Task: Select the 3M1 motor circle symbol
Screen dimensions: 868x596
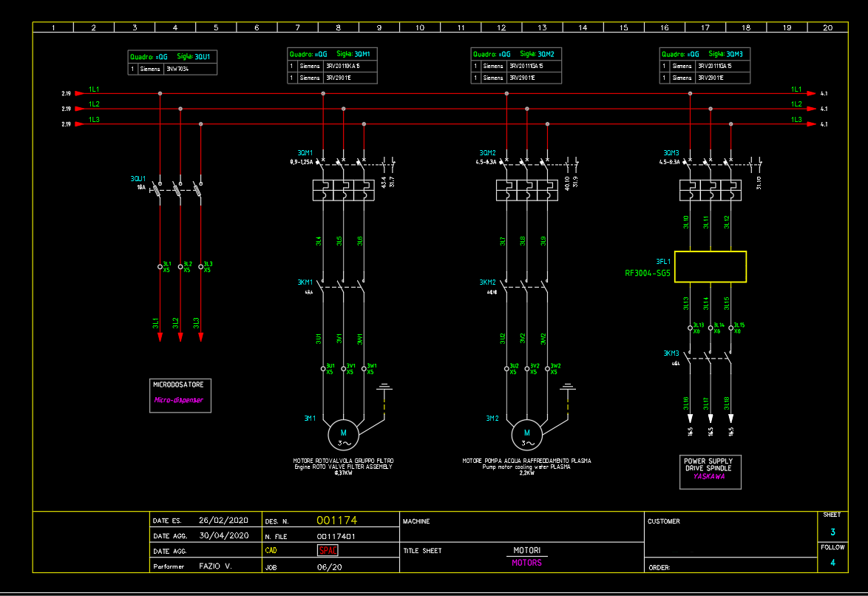Action: 343,436
